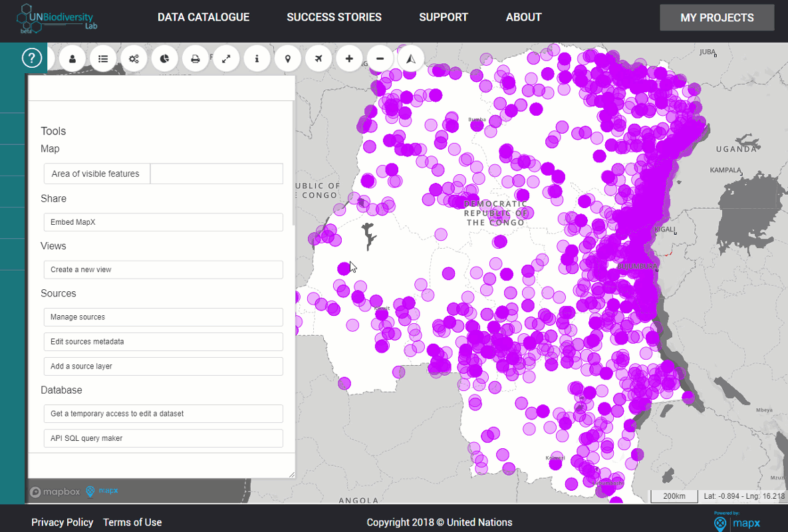This screenshot has height=532, width=788.
Task: Click Edit sources metadata
Action: (x=164, y=342)
